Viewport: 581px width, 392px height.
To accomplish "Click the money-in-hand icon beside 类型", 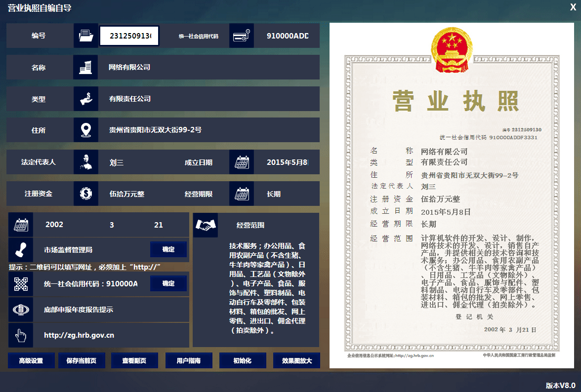I will click(x=85, y=98).
